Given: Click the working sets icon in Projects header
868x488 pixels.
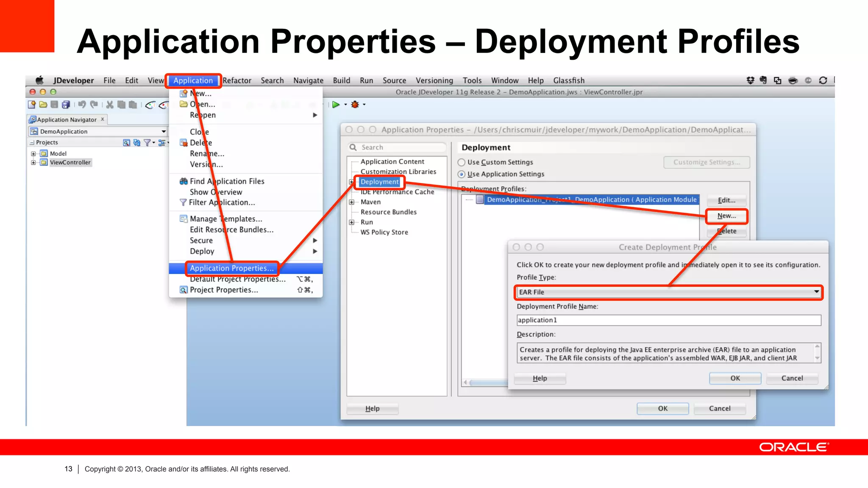Looking at the screenshot, I should coord(162,143).
